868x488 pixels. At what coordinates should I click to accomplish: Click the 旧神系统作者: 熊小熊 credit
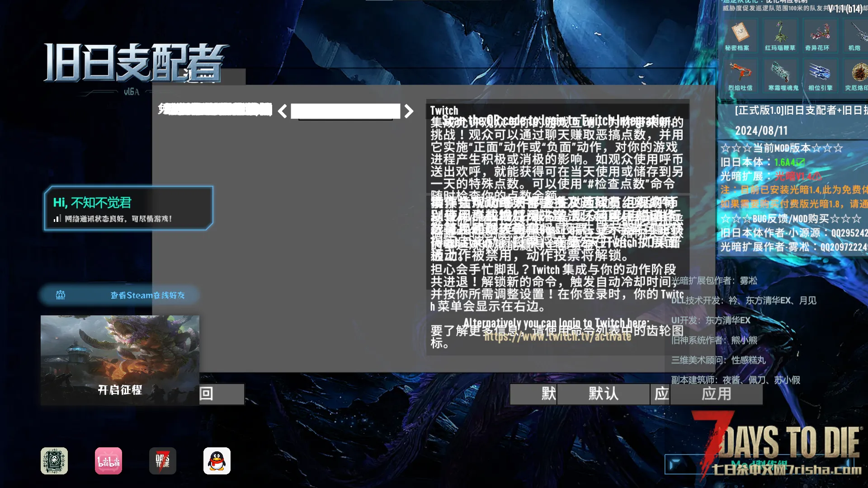714,340
